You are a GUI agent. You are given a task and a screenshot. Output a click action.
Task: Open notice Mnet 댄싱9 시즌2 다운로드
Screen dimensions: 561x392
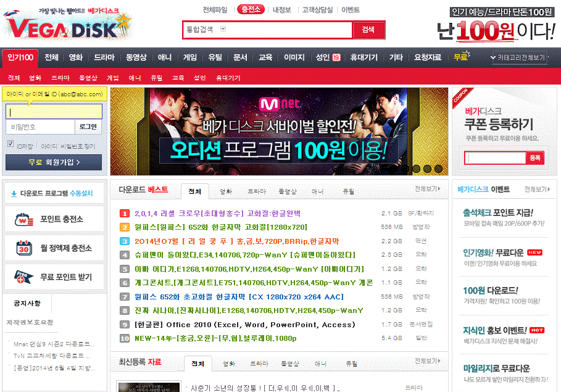tap(54, 344)
